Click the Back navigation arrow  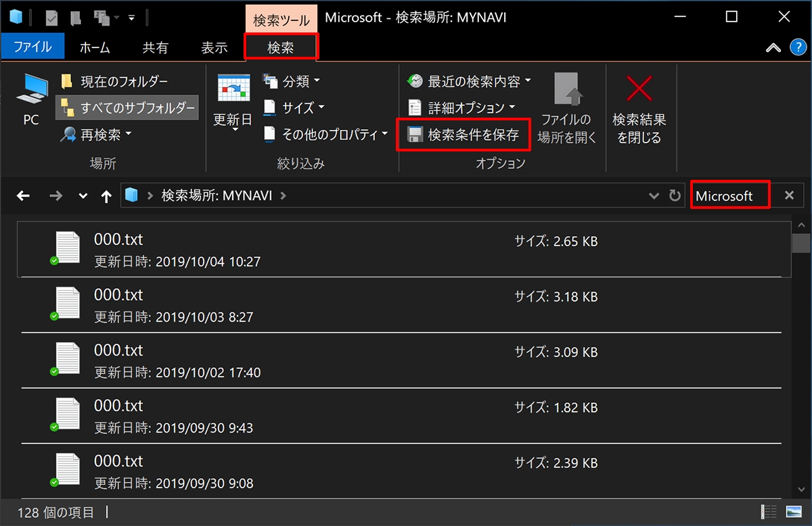[x=23, y=196]
